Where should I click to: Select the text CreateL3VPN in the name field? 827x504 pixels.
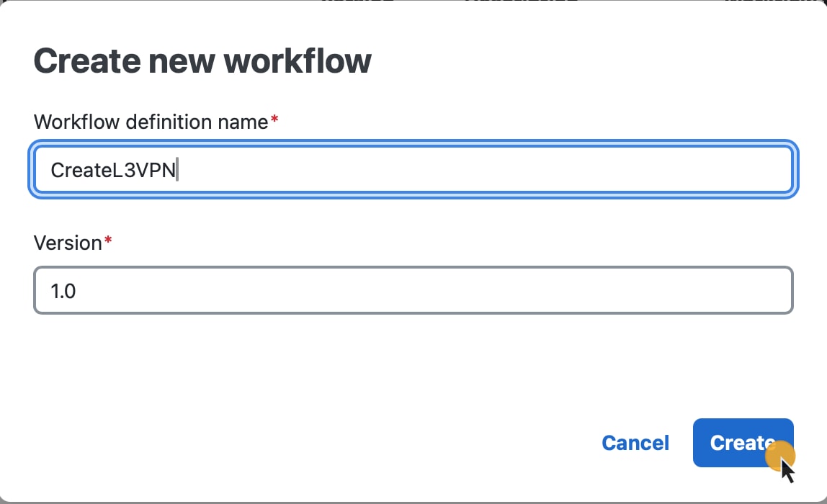pos(112,171)
